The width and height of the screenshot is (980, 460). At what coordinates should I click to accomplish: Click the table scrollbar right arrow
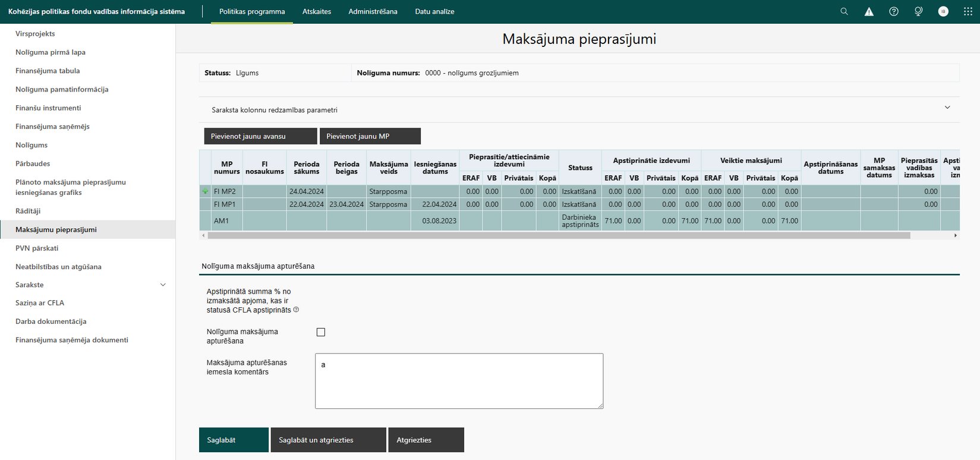(x=956, y=236)
